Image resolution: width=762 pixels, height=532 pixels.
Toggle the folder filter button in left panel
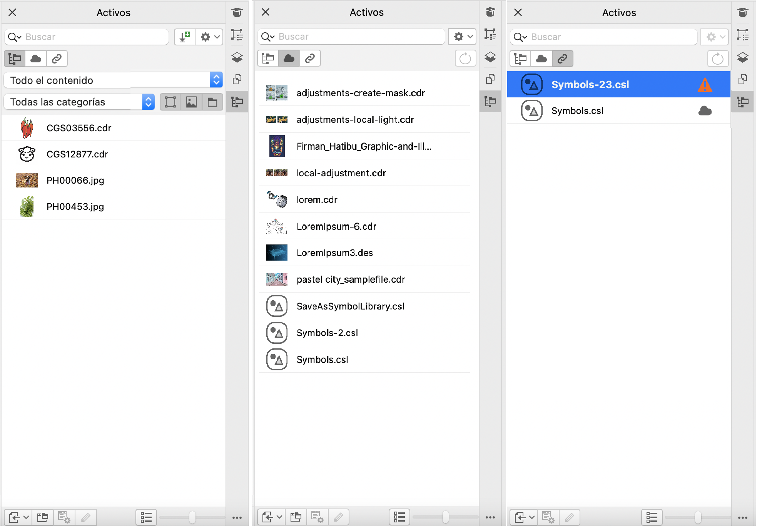point(212,102)
